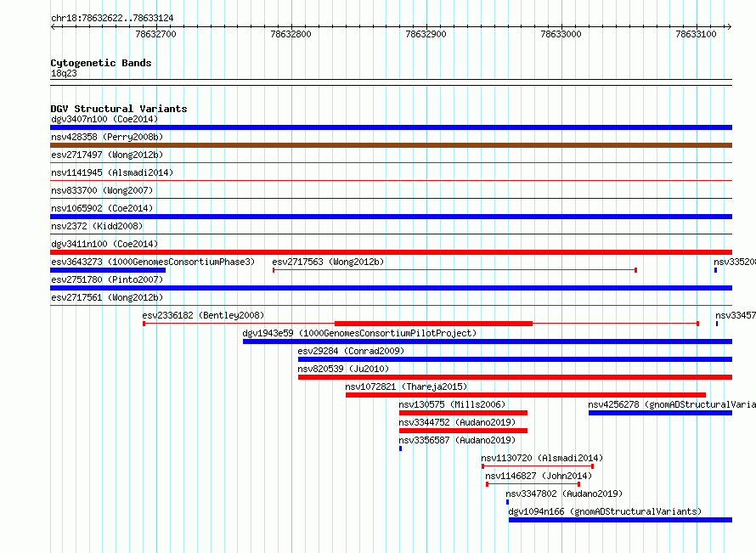The image size is (756, 553).
Task: Click nsv1141945 (Alsmadi2014) label
Action: point(112,172)
